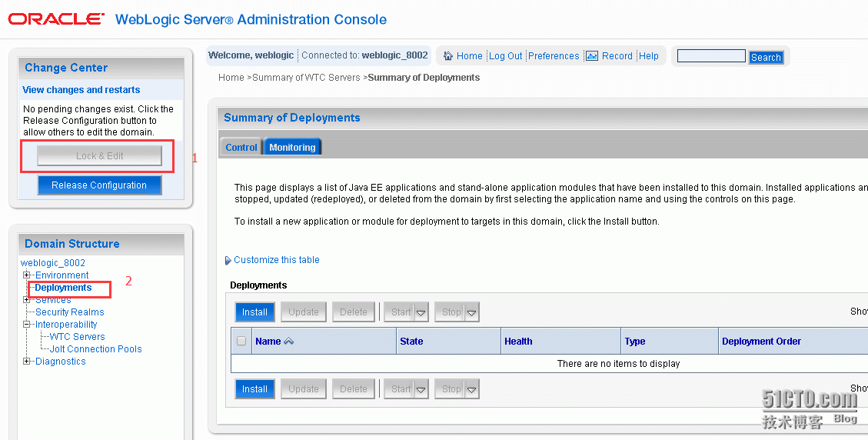
Task: Collapse the Interoperability tree node
Action: [26, 324]
